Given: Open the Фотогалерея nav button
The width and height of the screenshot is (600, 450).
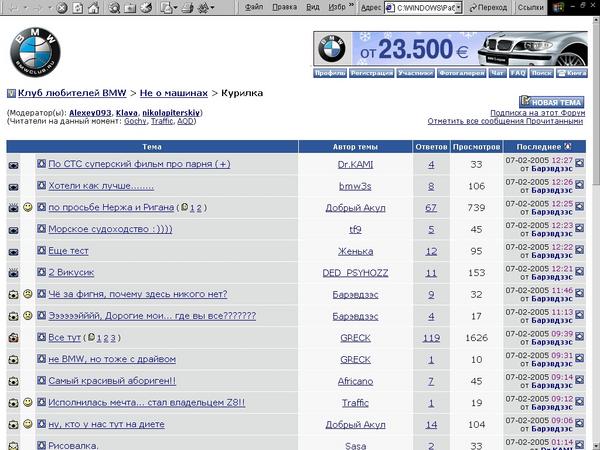Looking at the screenshot, I should [462, 73].
